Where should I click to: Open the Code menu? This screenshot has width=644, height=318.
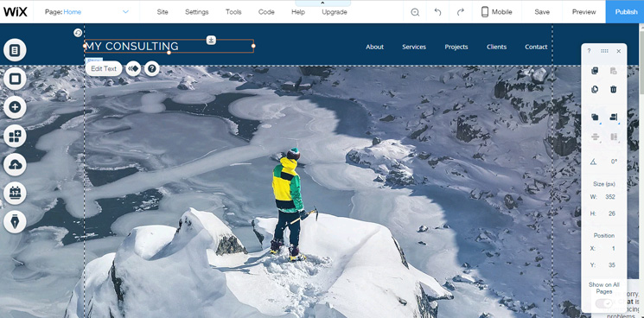[266, 12]
